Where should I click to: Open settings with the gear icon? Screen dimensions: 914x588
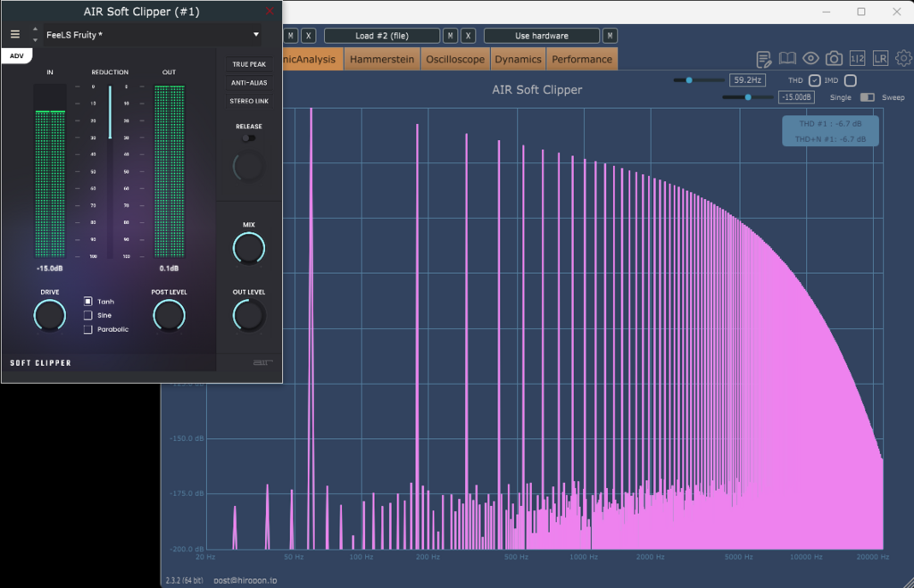point(904,58)
